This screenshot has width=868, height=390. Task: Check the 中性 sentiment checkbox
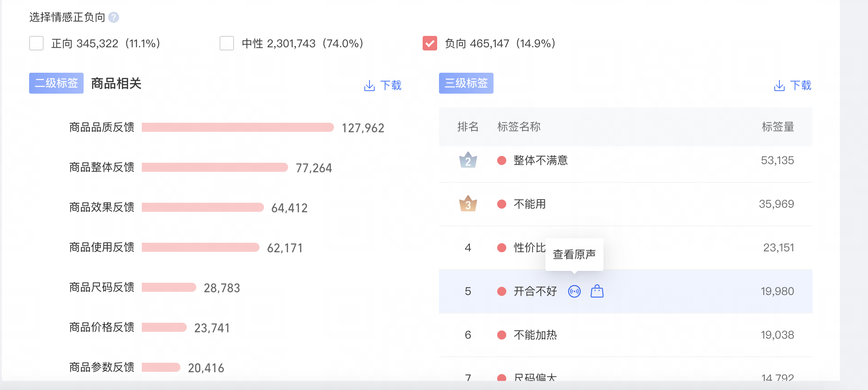[227, 44]
